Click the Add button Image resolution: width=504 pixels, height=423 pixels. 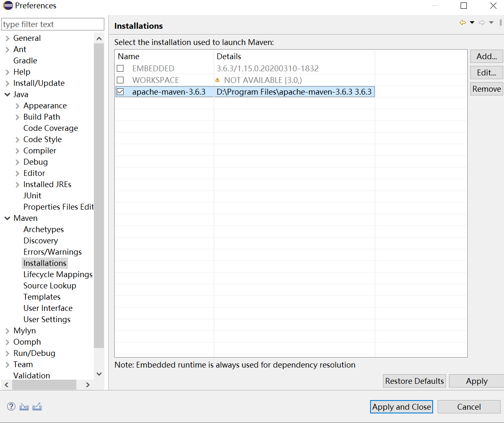click(486, 56)
